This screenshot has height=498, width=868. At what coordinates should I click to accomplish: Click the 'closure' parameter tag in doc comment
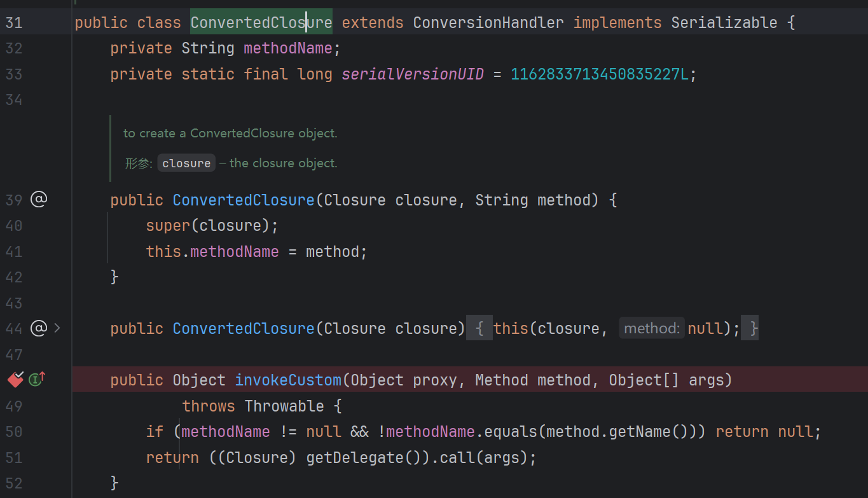(x=186, y=163)
